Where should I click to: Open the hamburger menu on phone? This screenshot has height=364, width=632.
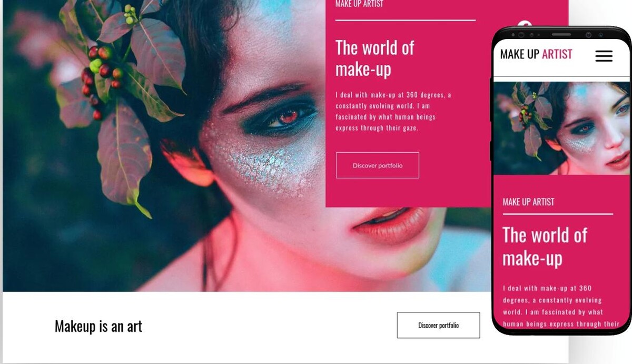point(604,56)
